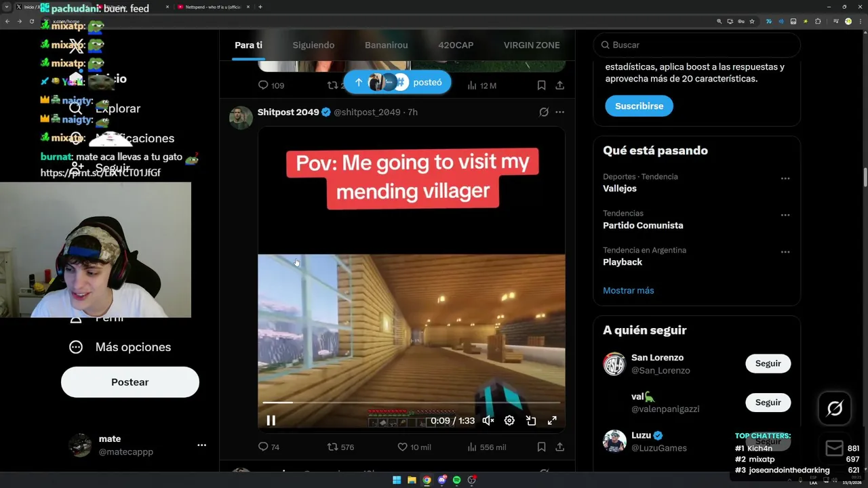Open comments with 109 replies on top post

pos(271,85)
